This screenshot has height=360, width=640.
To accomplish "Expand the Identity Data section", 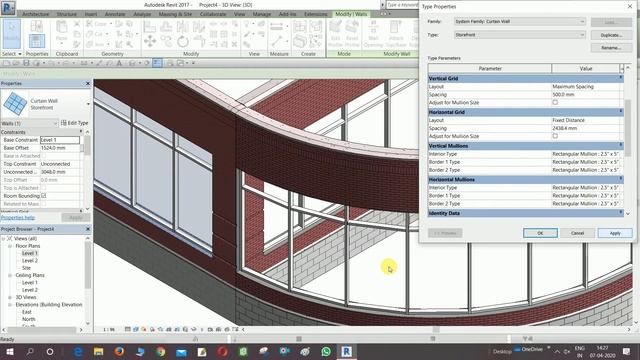I will [x=621, y=213].
